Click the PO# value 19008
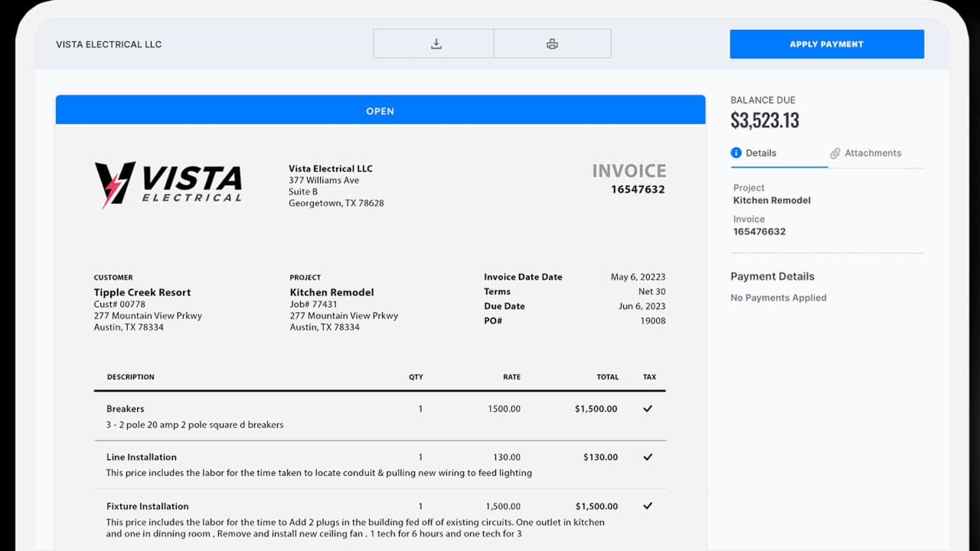This screenshot has width=980, height=551. pyautogui.click(x=653, y=321)
